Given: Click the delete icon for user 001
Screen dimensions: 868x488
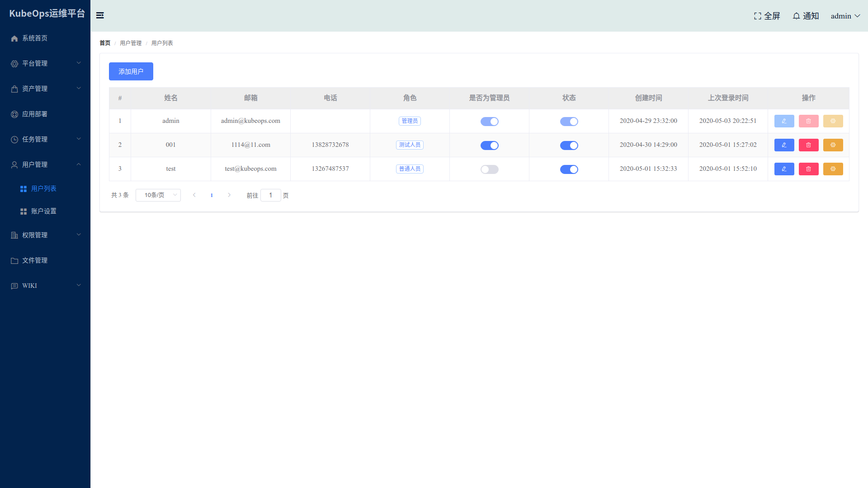Looking at the screenshot, I should point(808,145).
